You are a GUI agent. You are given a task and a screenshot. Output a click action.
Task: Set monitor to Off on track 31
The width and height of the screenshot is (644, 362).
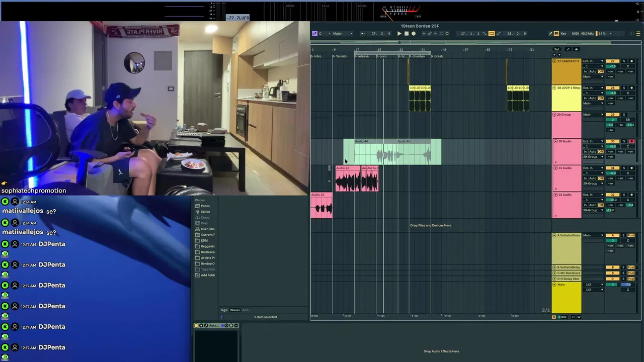[x=601, y=178]
